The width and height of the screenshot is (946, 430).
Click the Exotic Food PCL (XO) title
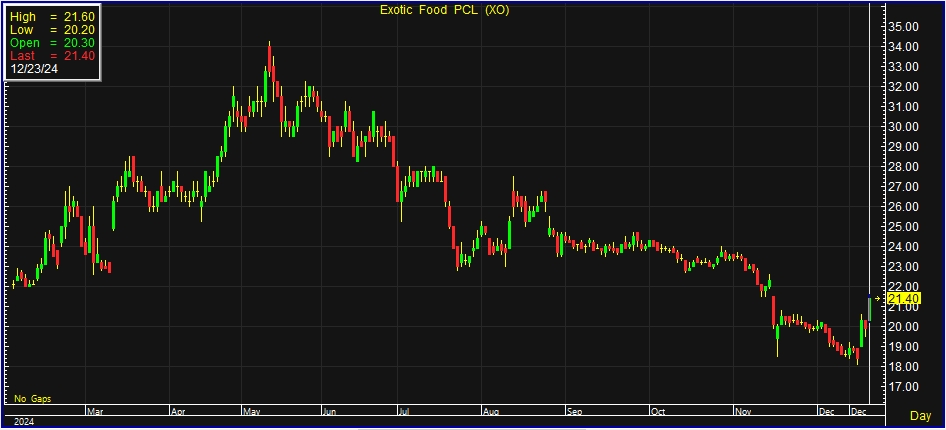coord(442,10)
